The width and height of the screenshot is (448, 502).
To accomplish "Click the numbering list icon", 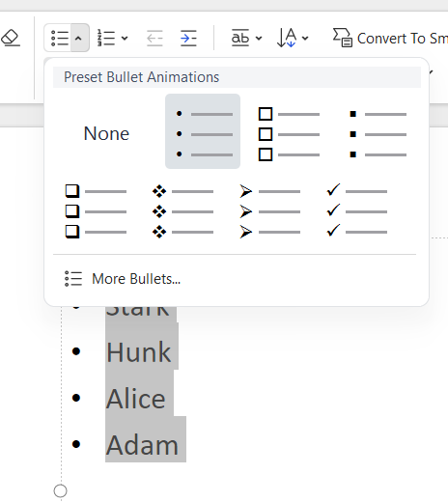I will [x=106, y=38].
